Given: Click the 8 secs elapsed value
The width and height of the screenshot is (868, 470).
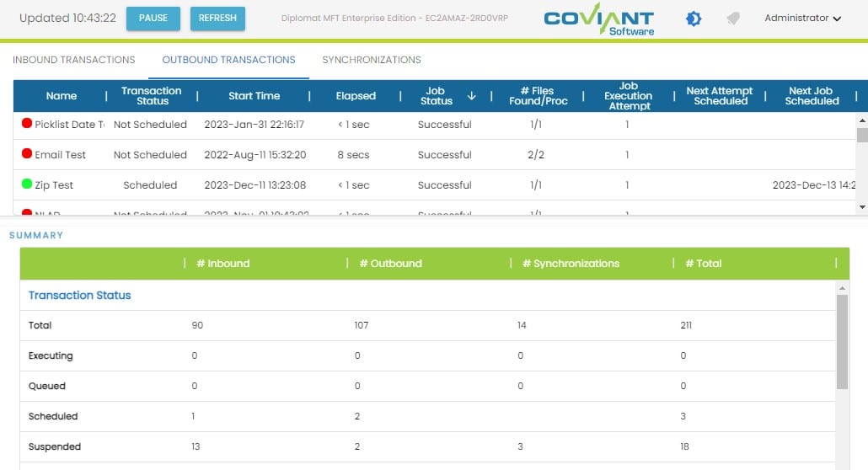Looking at the screenshot, I should [x=353, y=155].
